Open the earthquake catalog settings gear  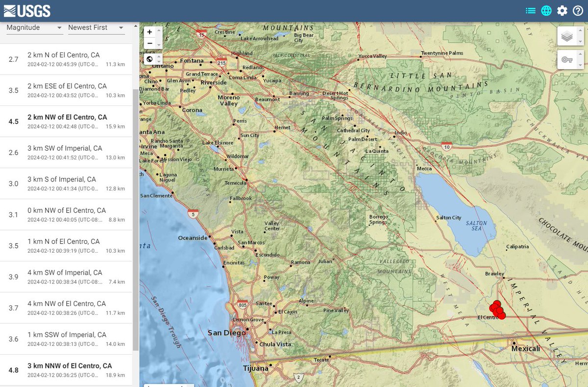coord(562,10)
